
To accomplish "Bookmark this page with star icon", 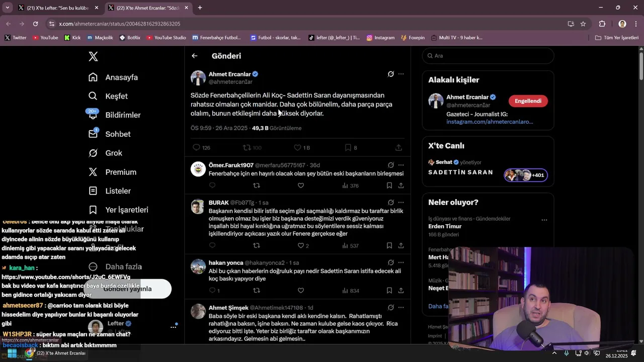I will (583, 24).
